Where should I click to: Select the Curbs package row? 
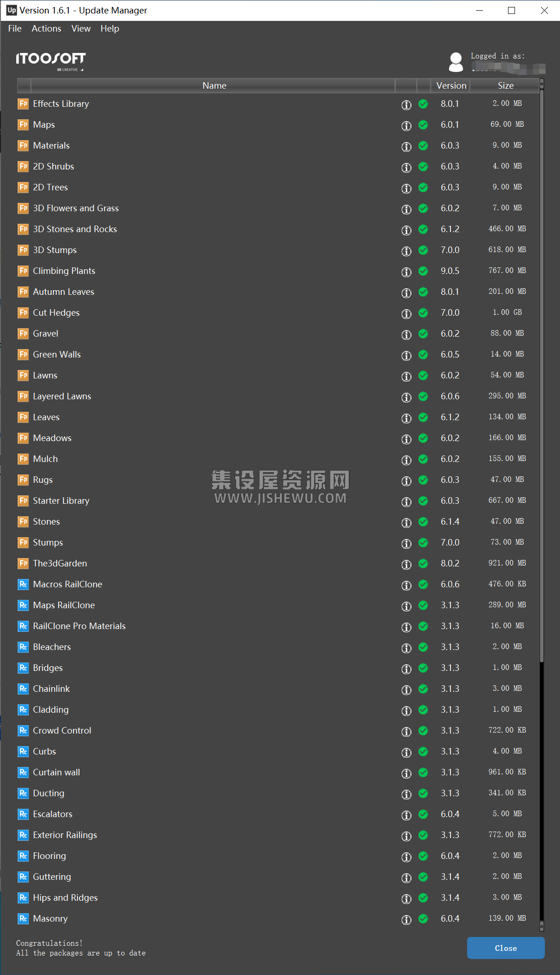click(x=278, y=751)
